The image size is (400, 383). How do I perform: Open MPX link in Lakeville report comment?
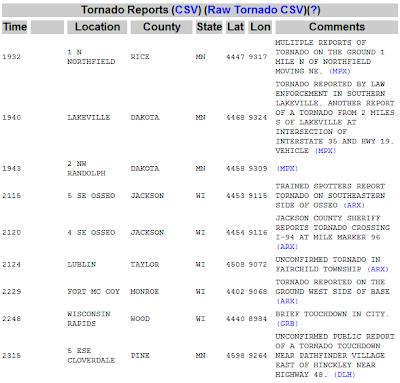(x=325, y=151)
